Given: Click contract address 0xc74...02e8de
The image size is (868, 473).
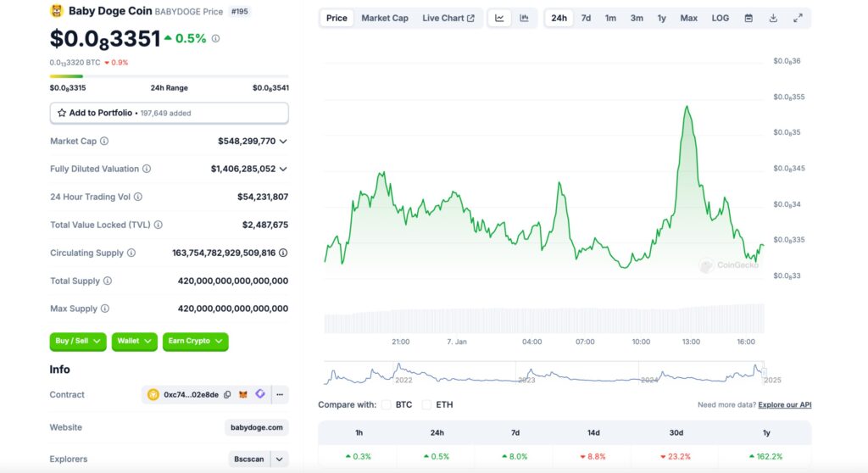Looking at the screenshot, I should 191,395.
